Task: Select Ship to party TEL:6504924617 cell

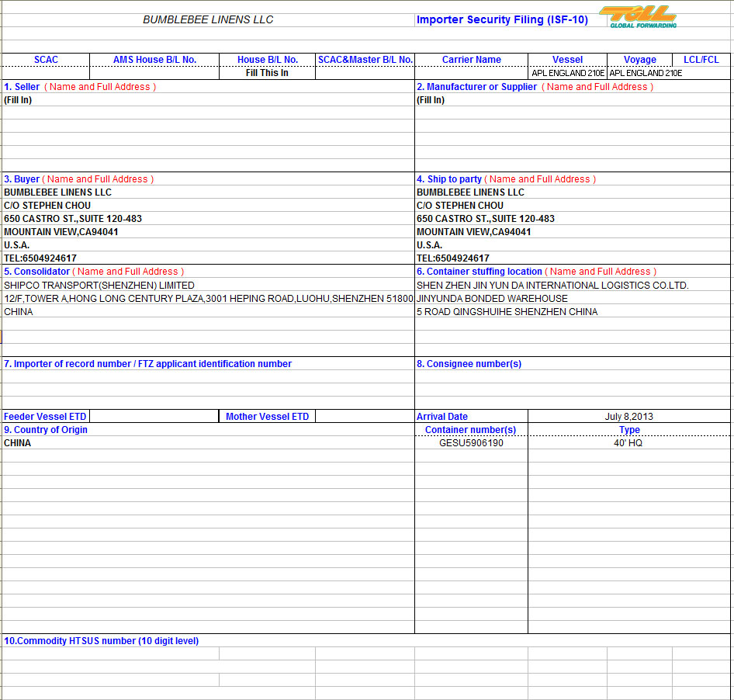Action: [x=573, y=258]
